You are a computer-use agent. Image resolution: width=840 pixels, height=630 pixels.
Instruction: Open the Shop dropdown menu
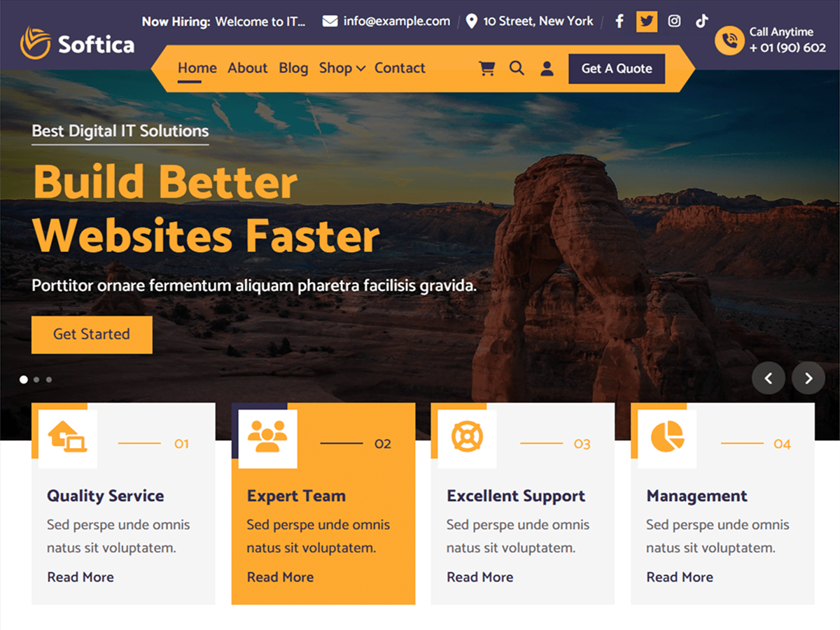pyautogui.click(x=342, y=68)
